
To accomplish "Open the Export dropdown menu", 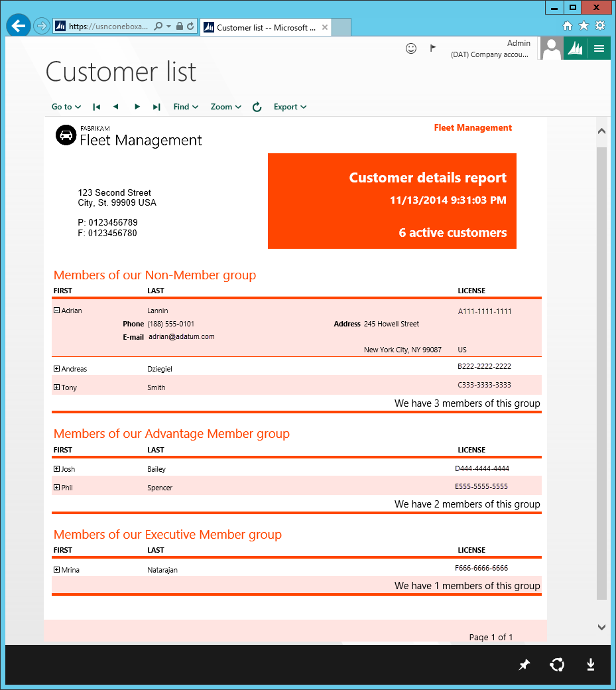I will pos(290,107).
